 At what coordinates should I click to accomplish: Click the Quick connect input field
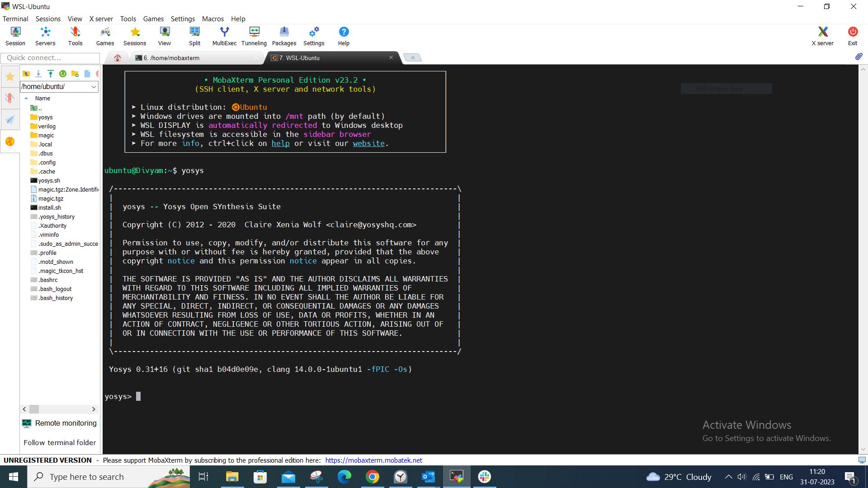[x=50, y=58]
